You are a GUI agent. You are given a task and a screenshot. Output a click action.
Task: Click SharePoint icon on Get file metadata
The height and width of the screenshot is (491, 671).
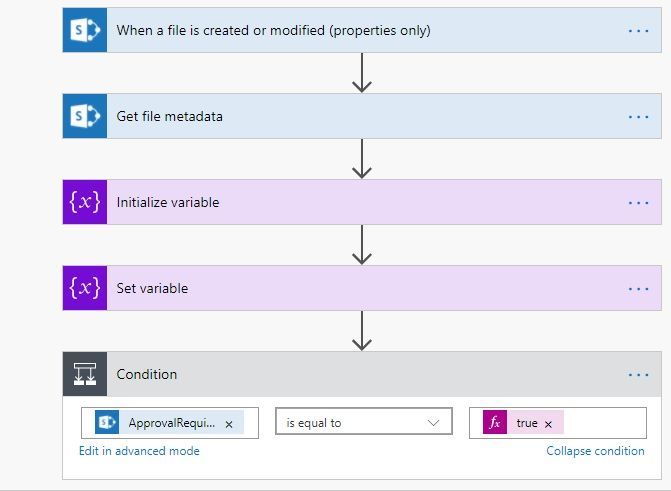tap(84, 116)
